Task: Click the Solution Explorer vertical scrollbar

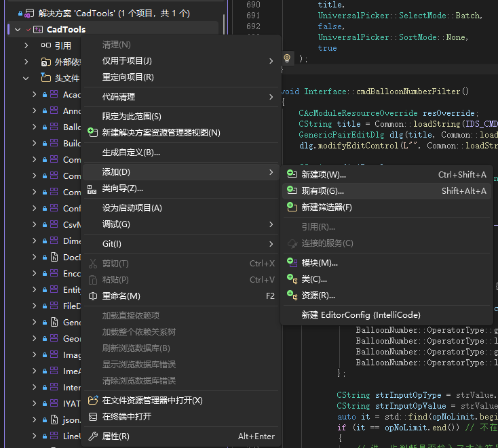Action: [x=224, y=24]
